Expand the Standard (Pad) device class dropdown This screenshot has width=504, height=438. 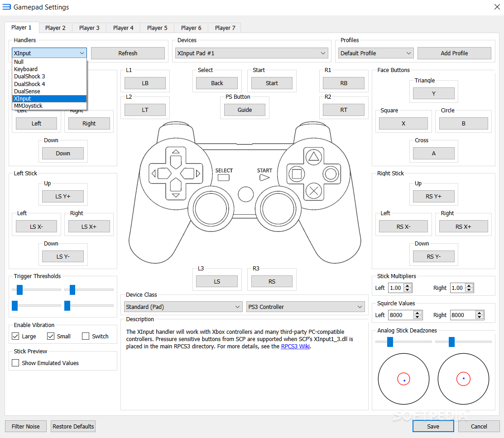click(x=183, y=307)
